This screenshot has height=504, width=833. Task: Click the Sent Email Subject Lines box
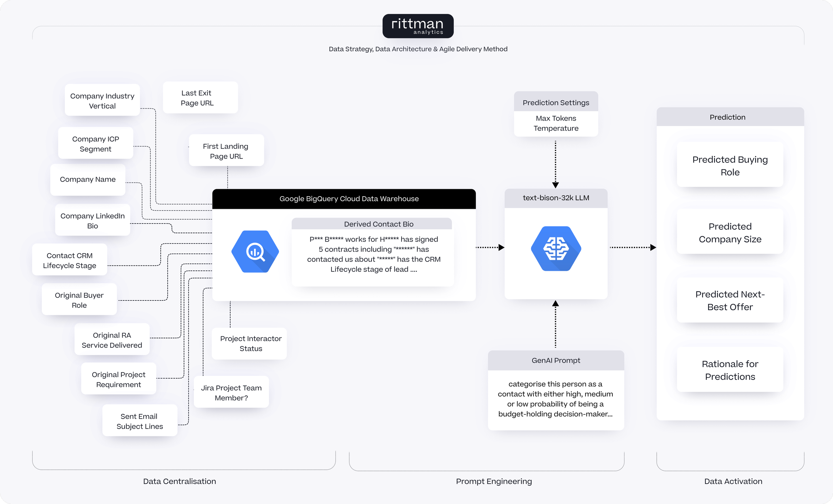point(140,421)
